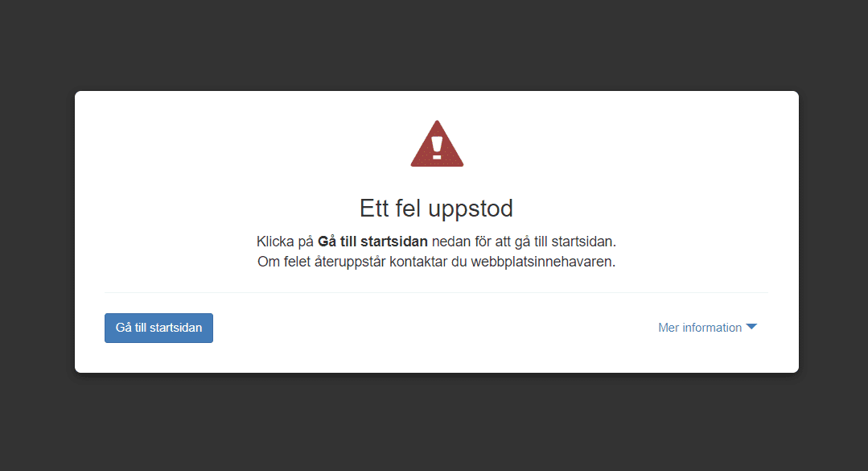The height and width of the screenshot is (471, 868).
Task: Click the word startsidan on the blue button
Action: tap(175, 328)
